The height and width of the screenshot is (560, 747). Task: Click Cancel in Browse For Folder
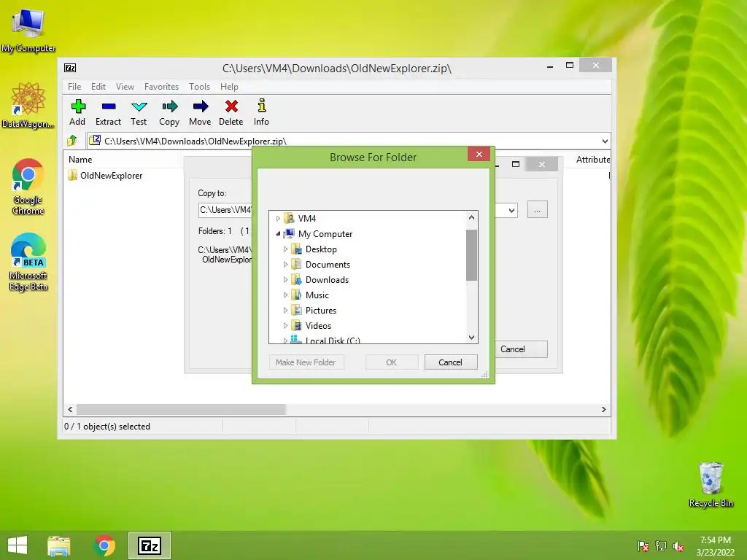click(x=451, y=362)
